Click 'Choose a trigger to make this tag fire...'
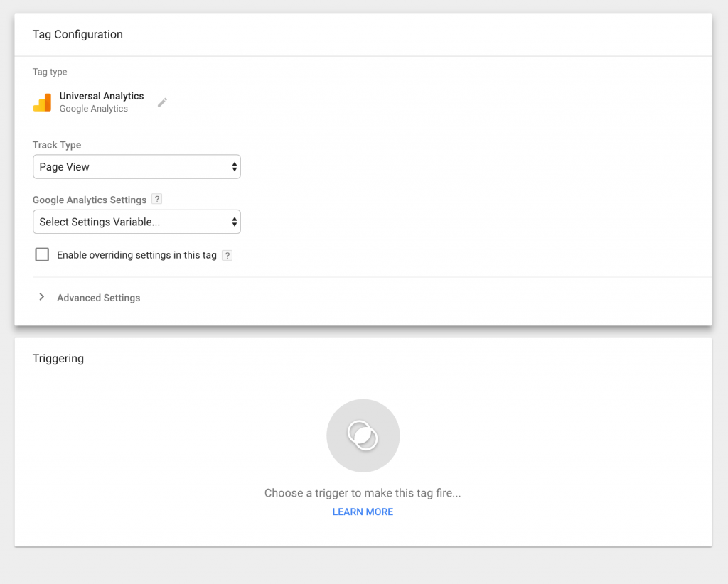Screen dimensions: 728x584 pyautogui.click(x=363, y=493)
